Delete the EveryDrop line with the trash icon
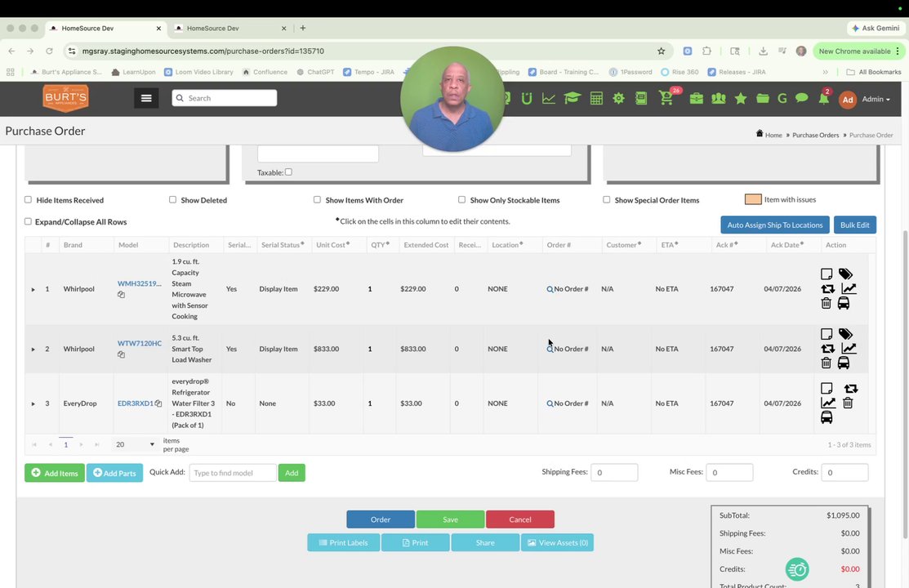Viewport: 909px width, 588px height. [848, 403]
